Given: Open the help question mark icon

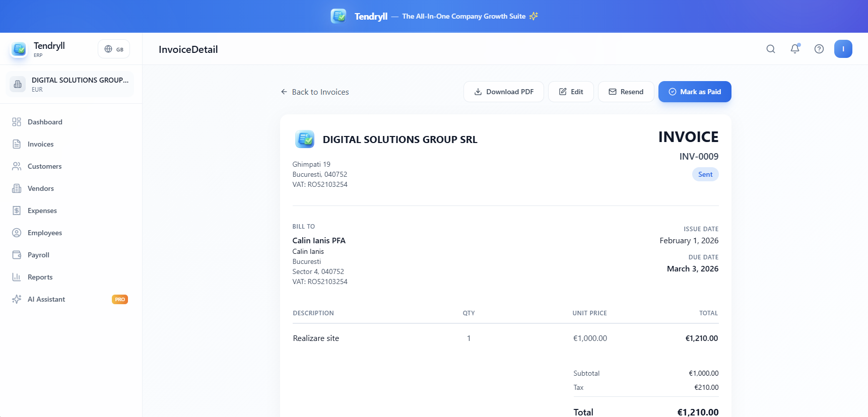Looking at the screenshot, I should (x=819, y=49).
